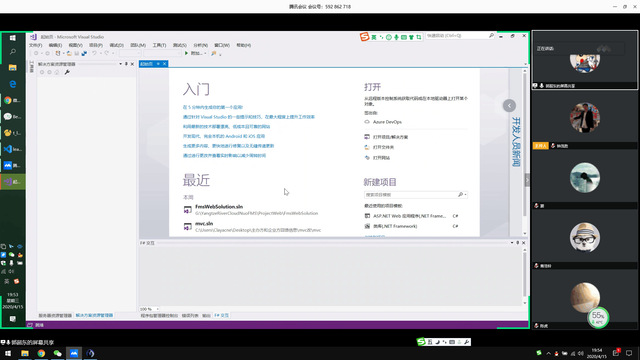Viewport: 640px width, 360px height.
Task: Open the Tools (T) menu
Action: coord(159,45)
